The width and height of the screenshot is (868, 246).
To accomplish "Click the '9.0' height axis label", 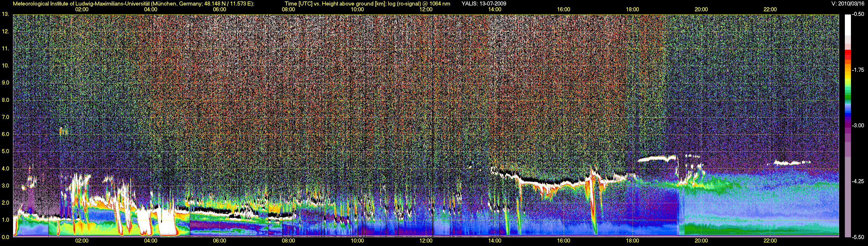I will coord(5,82).
